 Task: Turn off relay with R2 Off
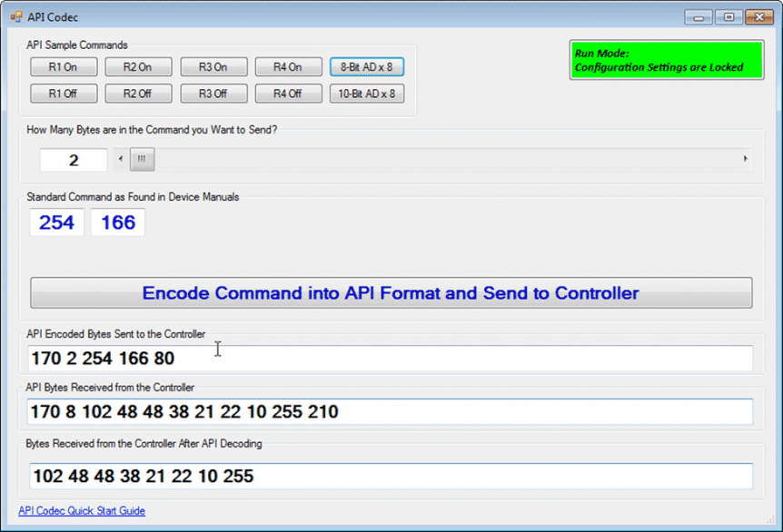coord(138,94)
